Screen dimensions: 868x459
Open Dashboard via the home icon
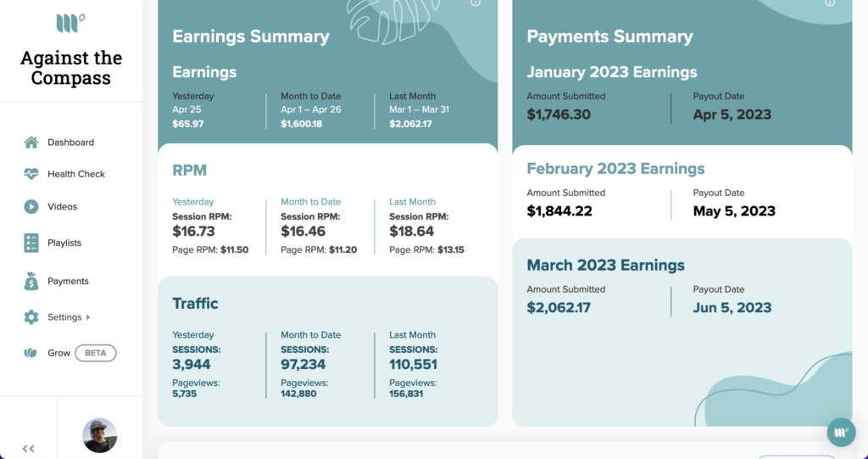(x=31, y=143)
